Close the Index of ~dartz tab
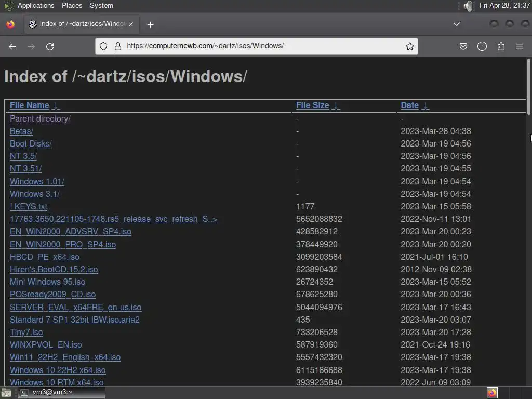This screenshot has width=532, height=399. pyautogui.click(x=131, y=24)
